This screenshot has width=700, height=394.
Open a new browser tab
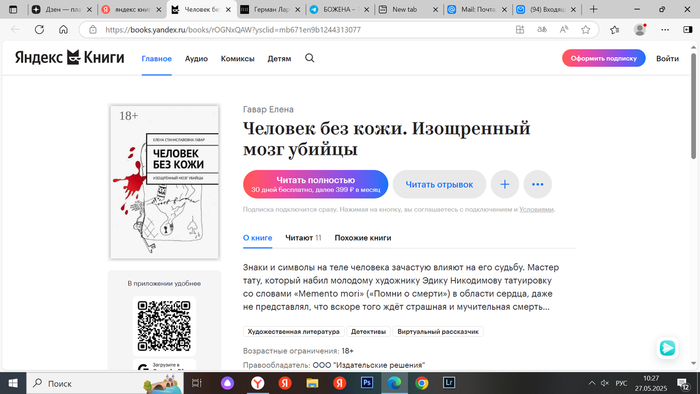(593, 9)
